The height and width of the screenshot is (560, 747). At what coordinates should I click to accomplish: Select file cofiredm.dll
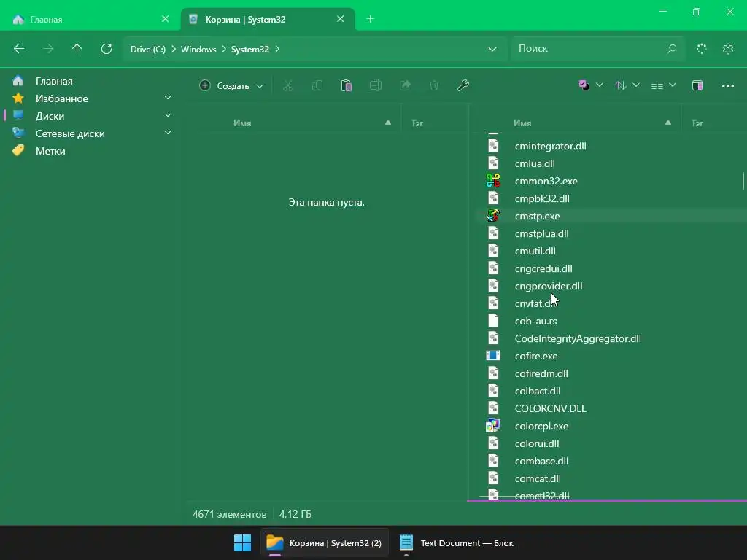541,373
